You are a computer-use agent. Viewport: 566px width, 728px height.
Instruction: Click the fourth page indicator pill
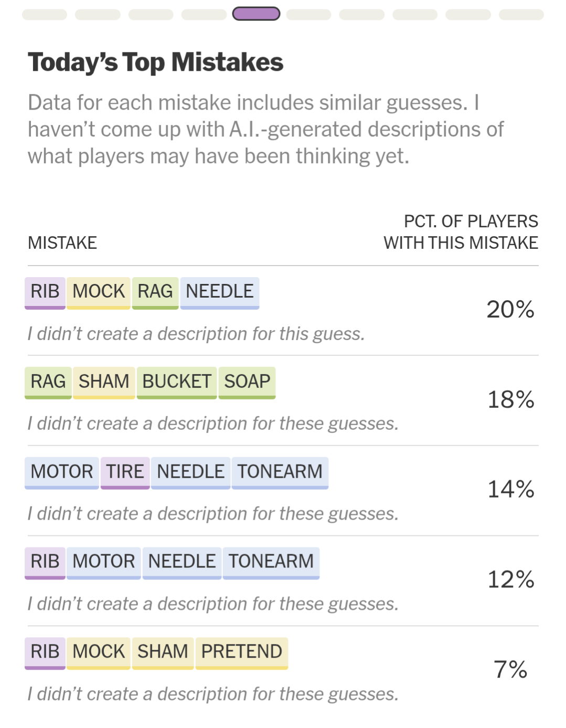tap(204, 14)
